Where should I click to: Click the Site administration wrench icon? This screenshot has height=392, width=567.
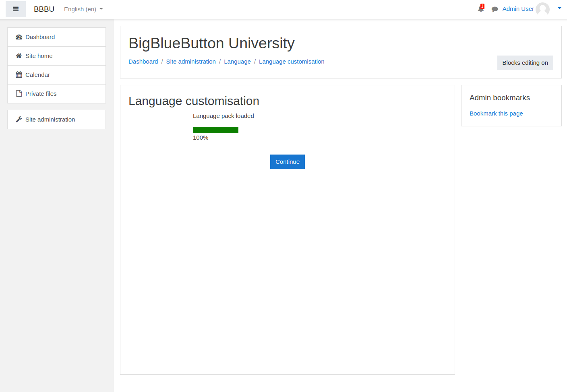tap(19, 120)
